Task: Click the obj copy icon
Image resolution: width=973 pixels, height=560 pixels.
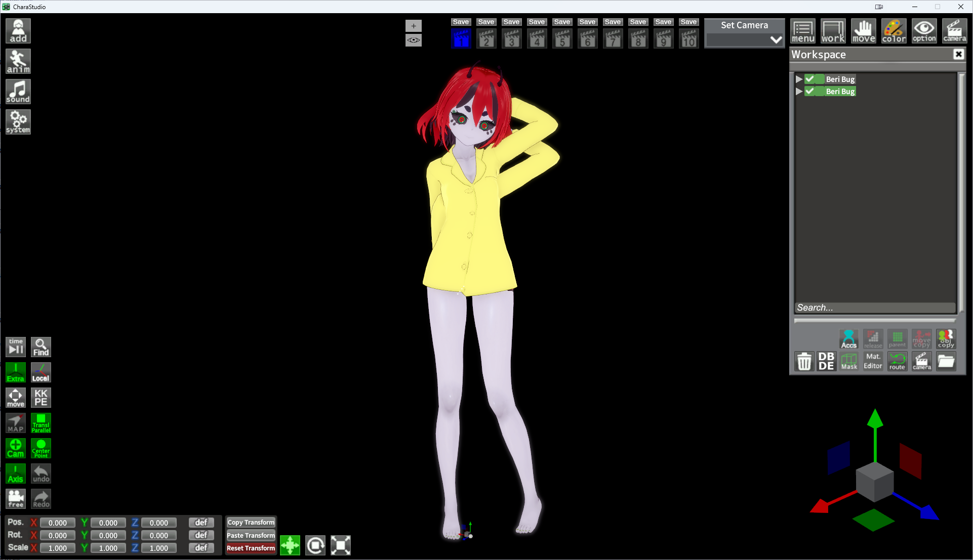Action: click(946, 339)
